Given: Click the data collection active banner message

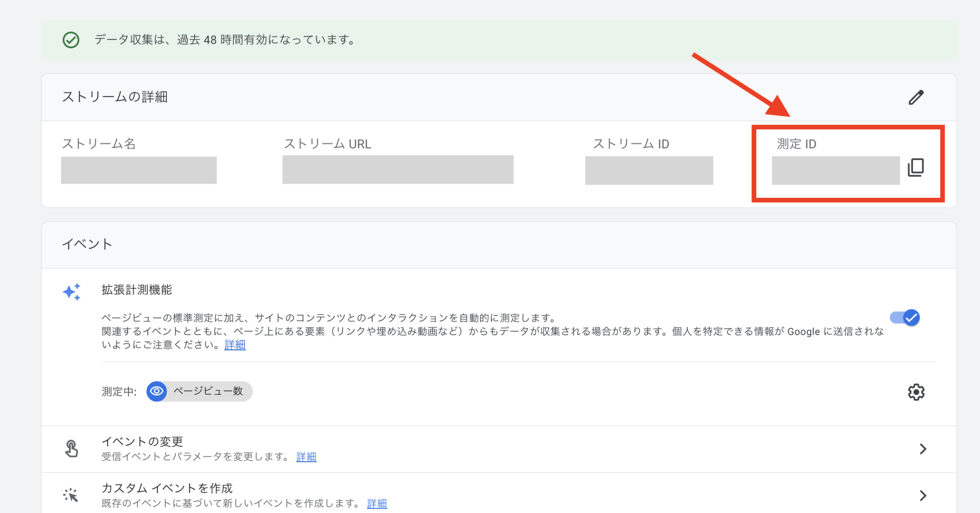Looking at the screenshot, I should (x=225, y=40).
